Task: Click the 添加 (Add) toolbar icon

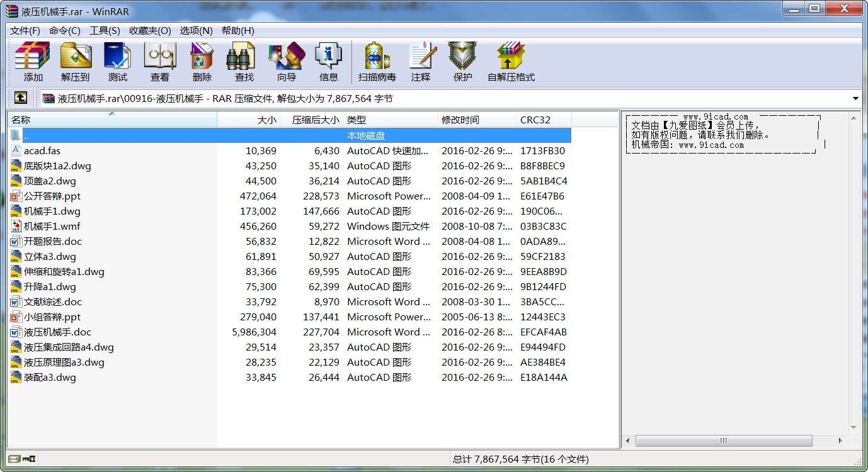Action: click(x=33, y=62)
